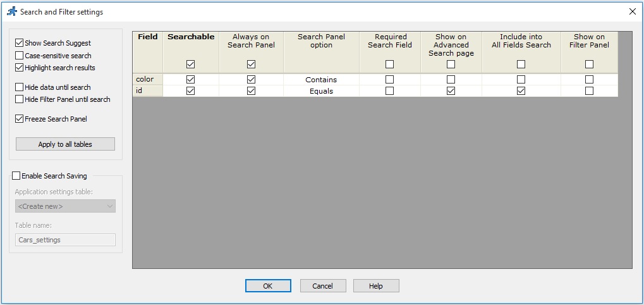Uncheck Always on Search Panel for color row

tap(251, 79)
